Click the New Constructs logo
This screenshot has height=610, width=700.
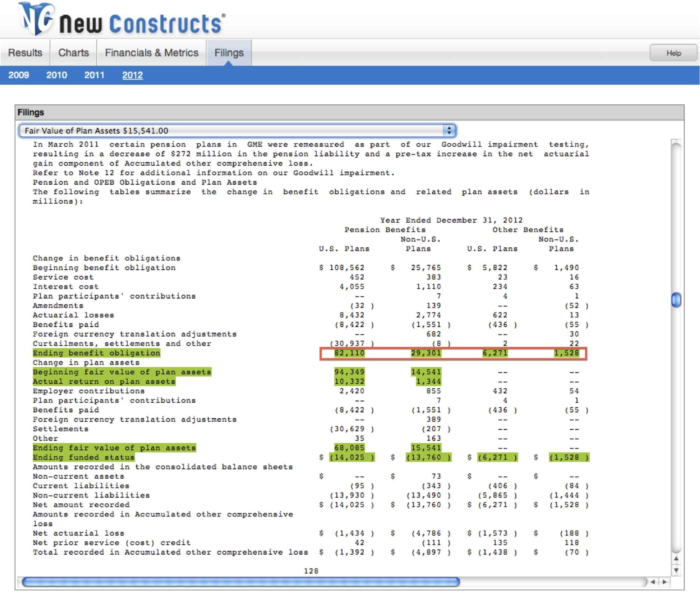(x=122, y=20)
